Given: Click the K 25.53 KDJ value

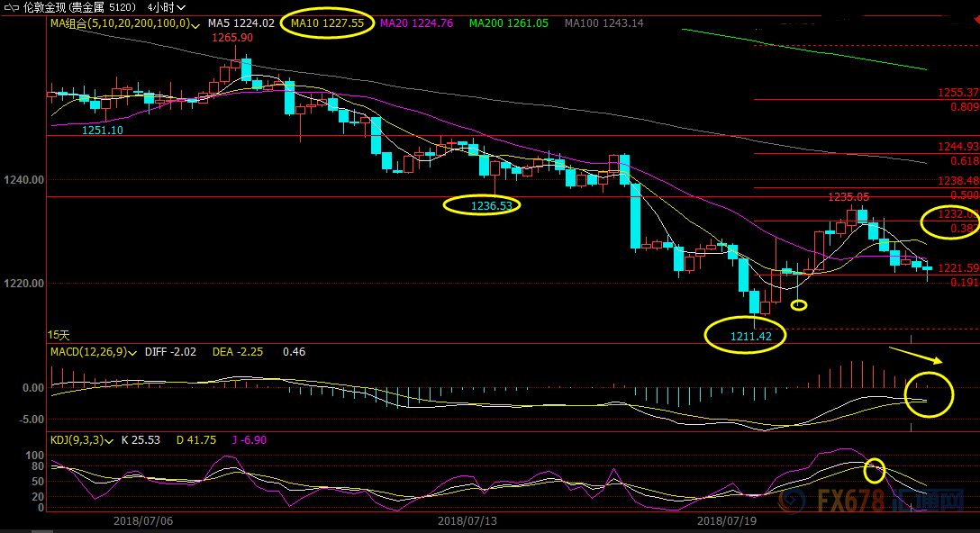Looking at the screenshot, I should (x=141, y=440).
